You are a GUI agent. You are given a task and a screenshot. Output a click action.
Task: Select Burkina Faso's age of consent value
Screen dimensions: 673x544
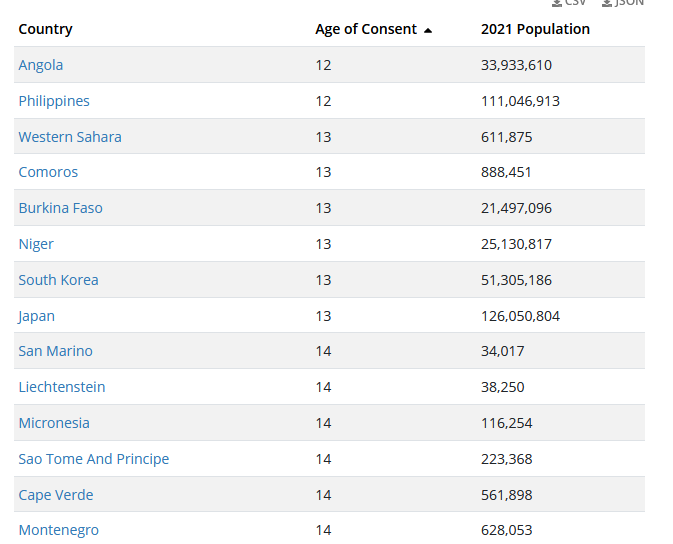(323, 208)
